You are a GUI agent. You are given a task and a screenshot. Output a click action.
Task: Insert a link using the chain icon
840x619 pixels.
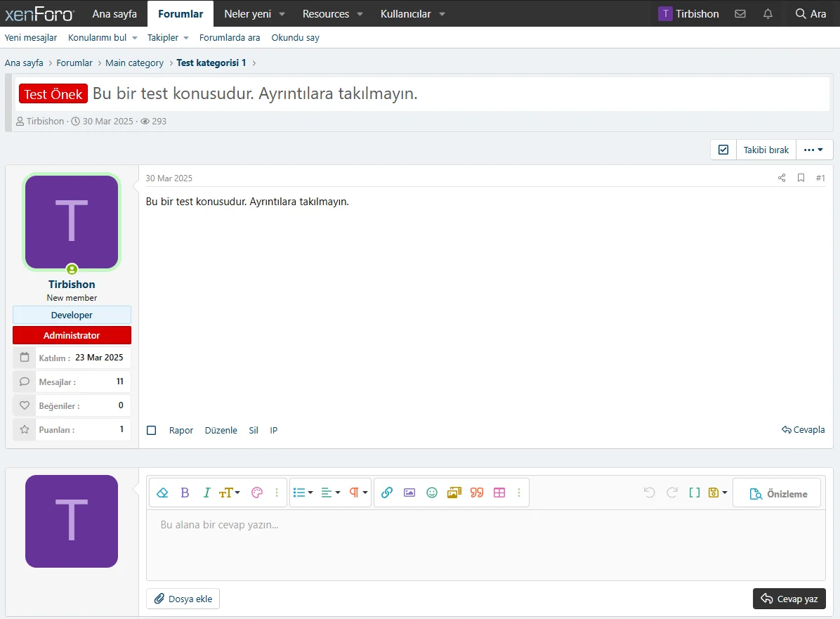pyautogui.click(x=386, y=493)
